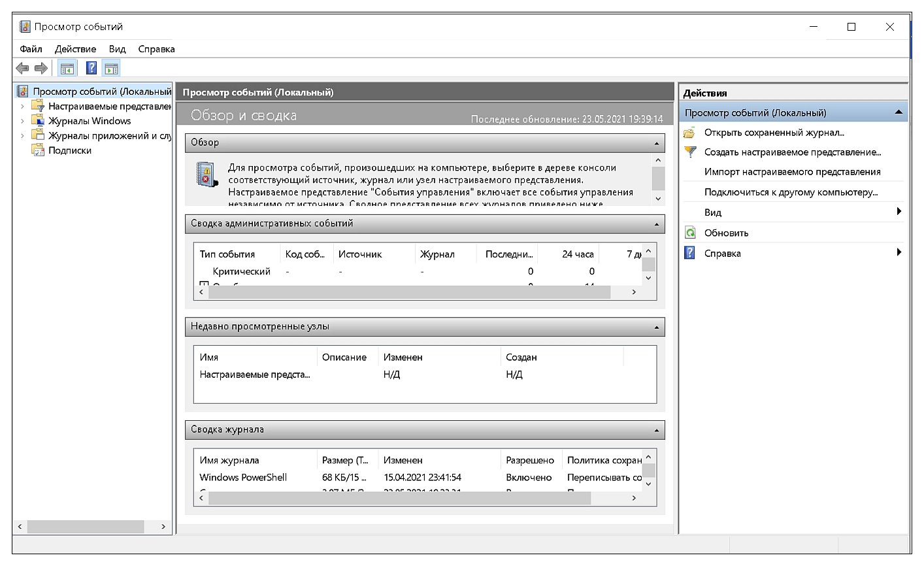Viewport: 924px width, 566px height.
Task: Select the Подписки tree item
Action: tap(70, 150)
